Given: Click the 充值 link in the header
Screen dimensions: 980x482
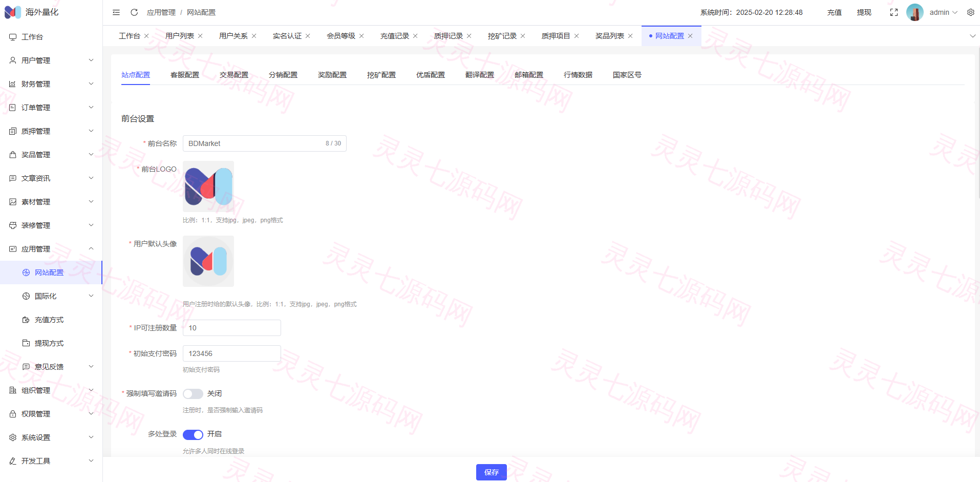Looking at the screenshot, I should tap(835, 12).
